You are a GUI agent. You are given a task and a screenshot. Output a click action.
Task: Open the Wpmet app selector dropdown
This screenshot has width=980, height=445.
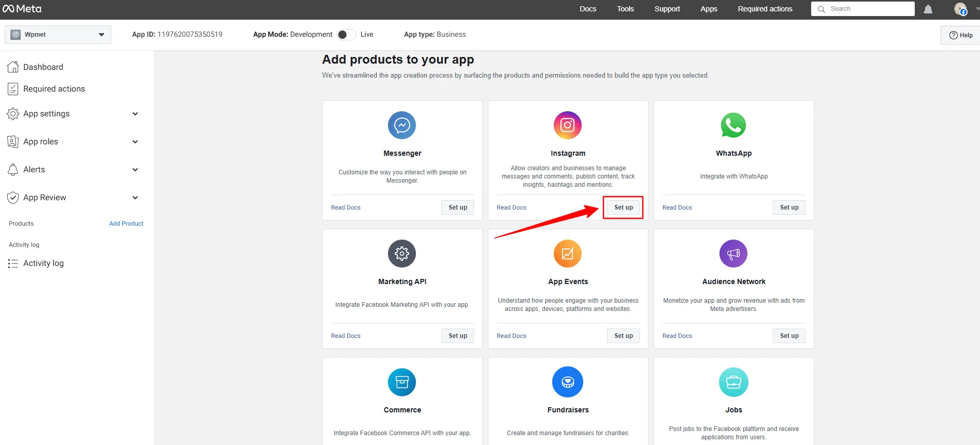coord(58,35)
